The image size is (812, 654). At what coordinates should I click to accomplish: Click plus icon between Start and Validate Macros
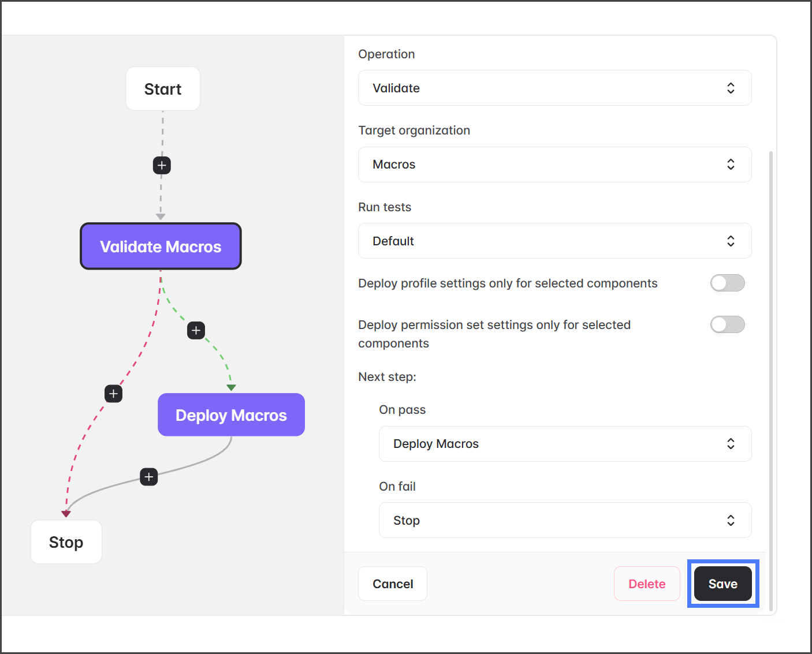tap(162, 166)
